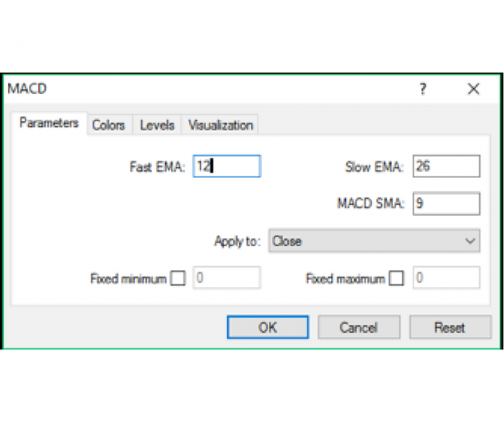Hit the Reset button

(x=450, y=328)
